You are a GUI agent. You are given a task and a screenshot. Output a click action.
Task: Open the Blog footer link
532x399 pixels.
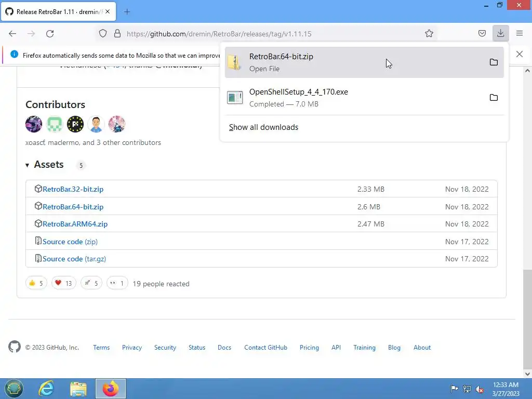[394, 348]
